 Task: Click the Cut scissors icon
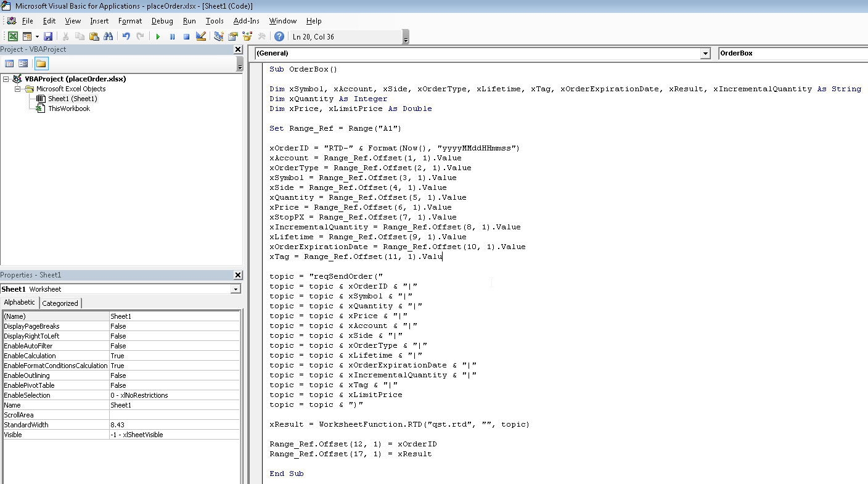coord(65,37)
